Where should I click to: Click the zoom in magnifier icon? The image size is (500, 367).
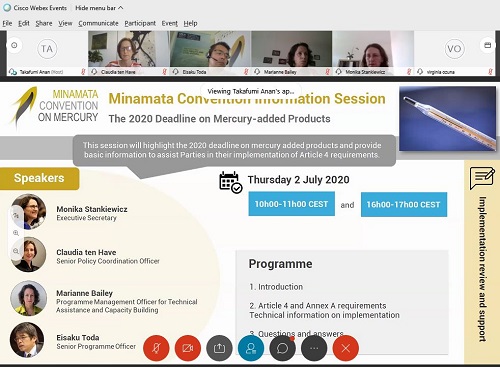[16, 233]
